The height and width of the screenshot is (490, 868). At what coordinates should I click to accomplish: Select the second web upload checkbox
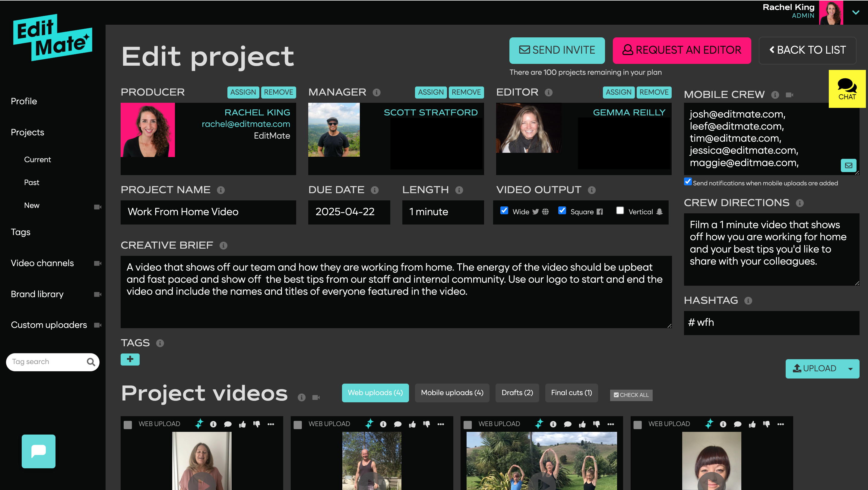(x=298, y=425)
